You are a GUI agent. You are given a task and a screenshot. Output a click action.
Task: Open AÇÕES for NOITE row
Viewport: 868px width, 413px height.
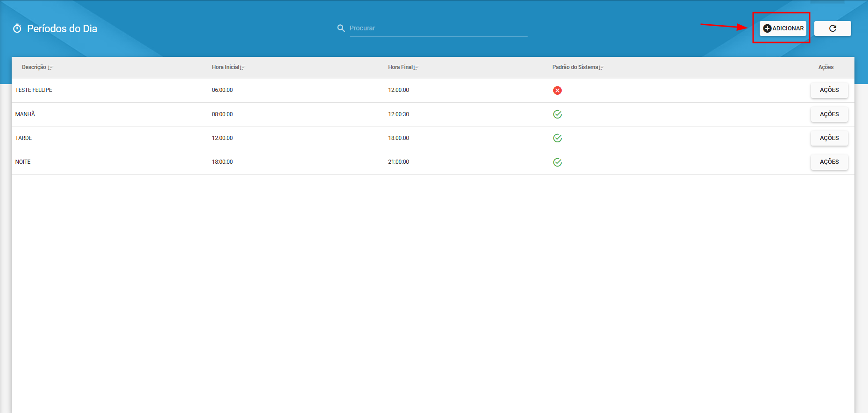click(x=829, y=162)
